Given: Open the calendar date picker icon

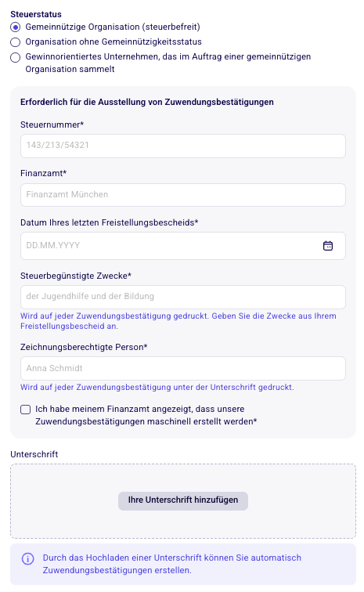Looking at the screenshot, I should (328, 246).
